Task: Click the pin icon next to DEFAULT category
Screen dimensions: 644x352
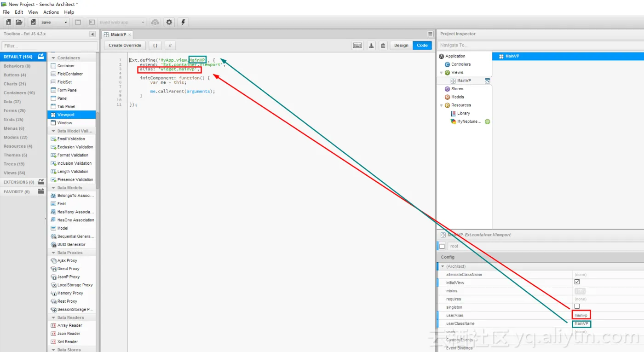Action: click(41, 56)
